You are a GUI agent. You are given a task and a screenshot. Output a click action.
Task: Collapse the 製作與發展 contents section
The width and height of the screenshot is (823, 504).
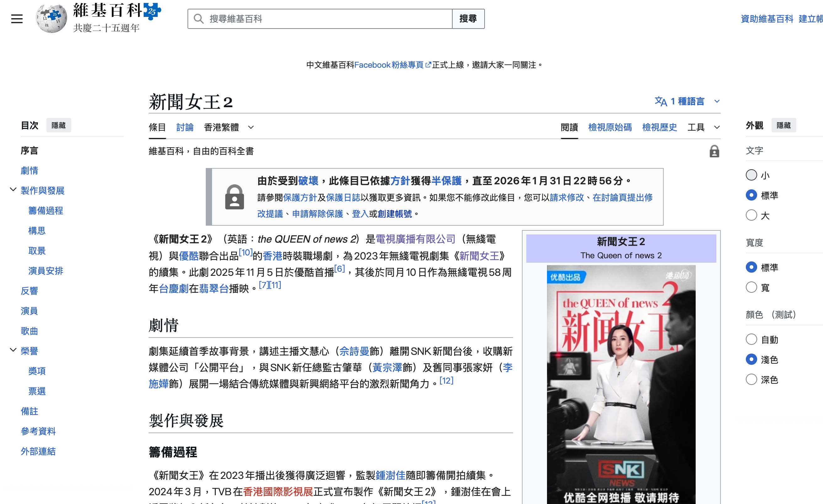pos(13,190)
